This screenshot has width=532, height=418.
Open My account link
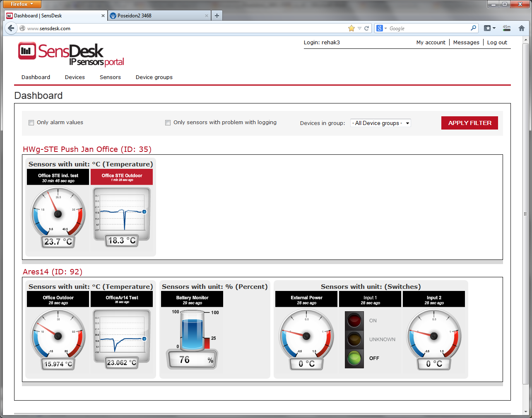tap(431, 42)
